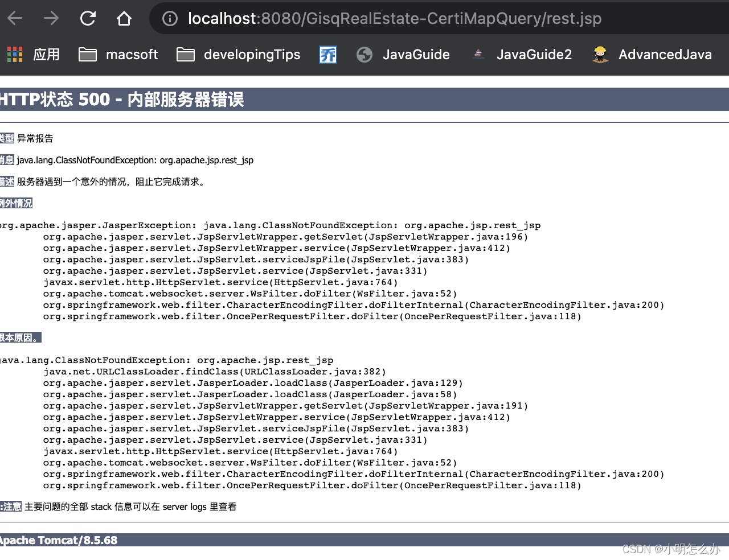The width and height of the screenshot is (729, 560).
Task: Click the CSDN @小明怎么办 watermark
Action: coord(672,550)
